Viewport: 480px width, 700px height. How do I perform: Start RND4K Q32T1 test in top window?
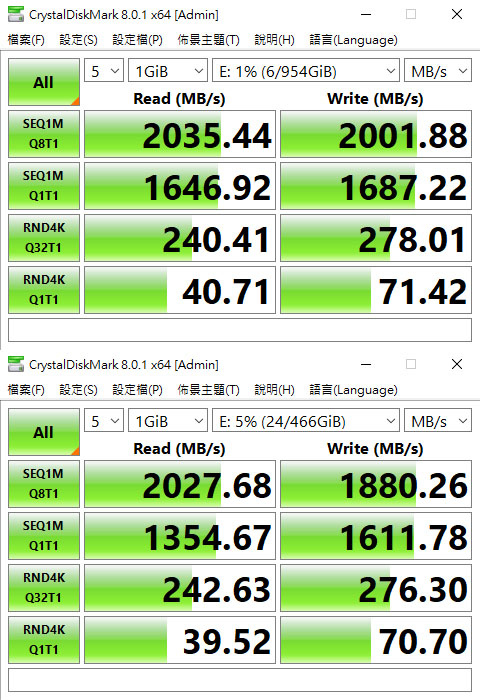coord(44,238)
